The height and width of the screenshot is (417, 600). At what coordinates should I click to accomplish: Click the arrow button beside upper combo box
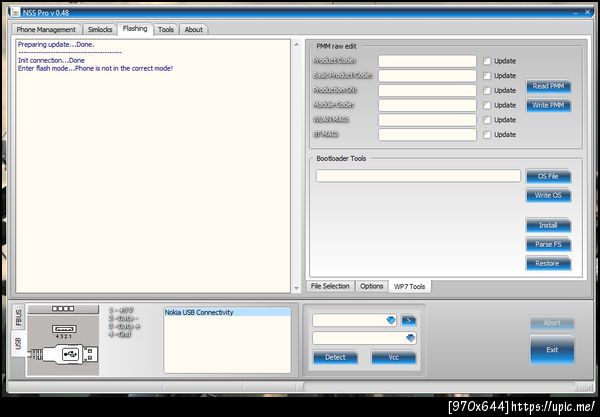click(409, 321)
